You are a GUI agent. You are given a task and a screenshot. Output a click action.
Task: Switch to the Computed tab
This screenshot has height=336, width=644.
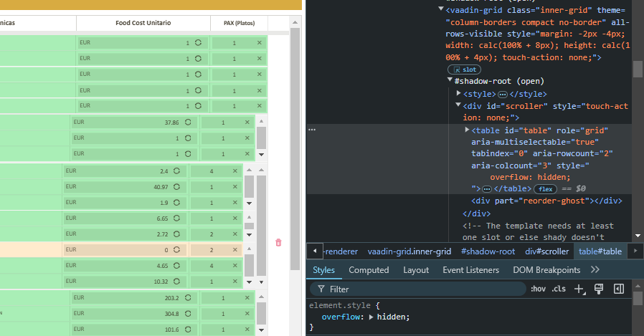click(x=369, y=270)
